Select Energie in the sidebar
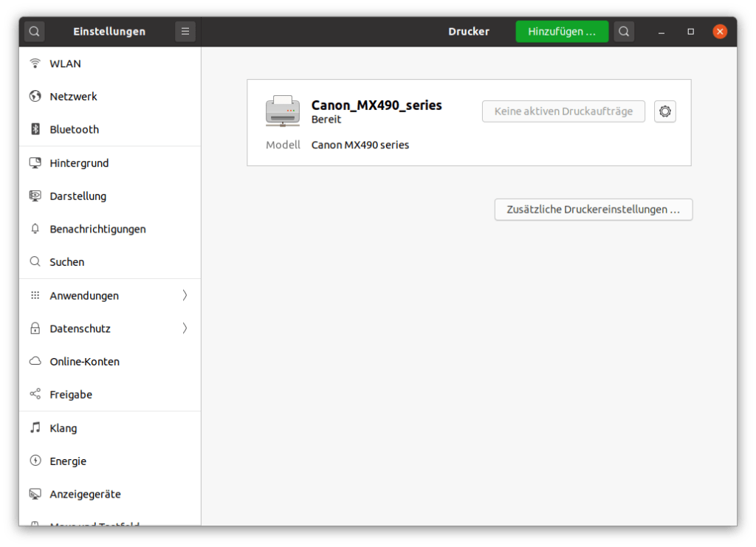Image resolution: width=756 pixels, height=547 pixels. point(68,461)
